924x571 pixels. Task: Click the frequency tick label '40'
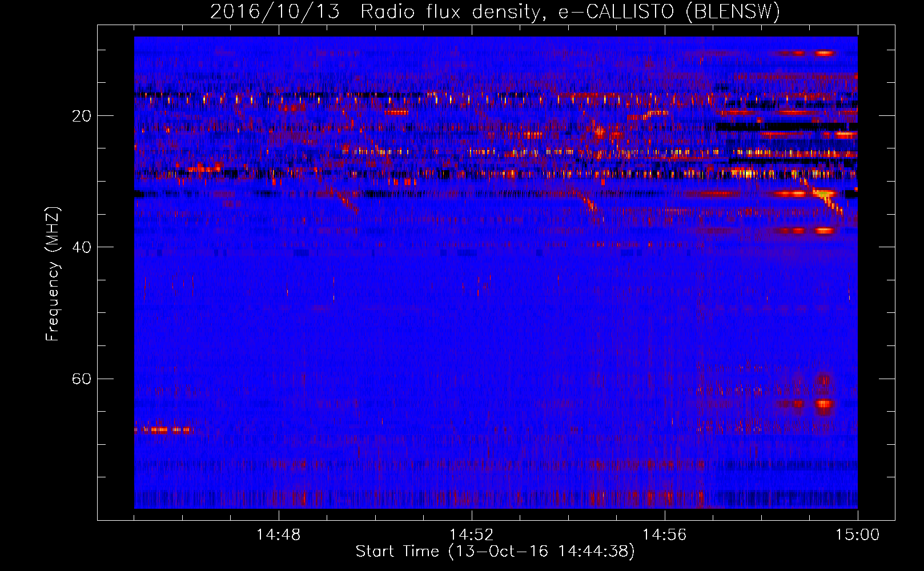tap(81, 247)
